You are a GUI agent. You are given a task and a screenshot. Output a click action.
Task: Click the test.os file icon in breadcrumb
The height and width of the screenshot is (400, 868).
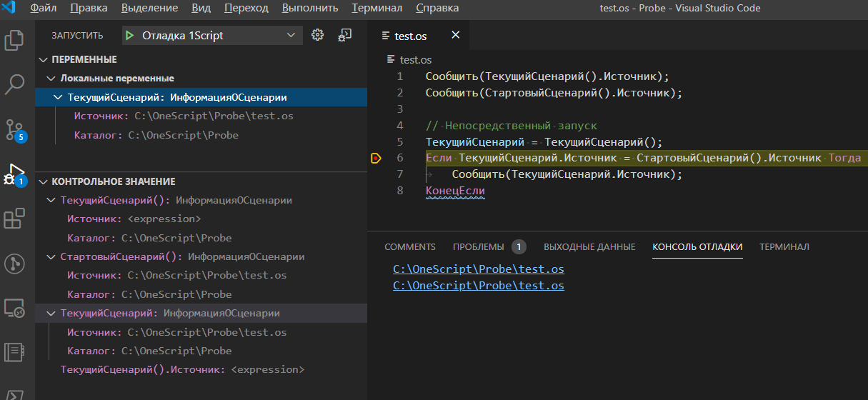click(391, 60)
